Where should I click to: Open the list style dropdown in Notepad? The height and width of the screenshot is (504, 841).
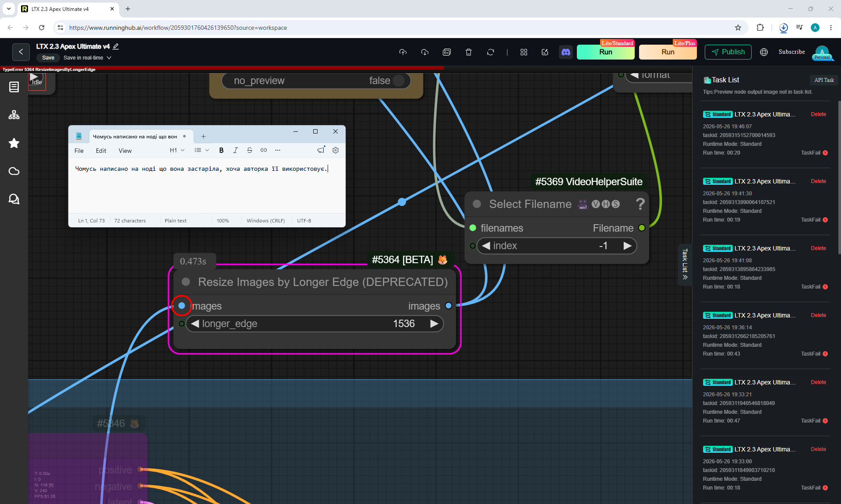[x=202, y=150]
